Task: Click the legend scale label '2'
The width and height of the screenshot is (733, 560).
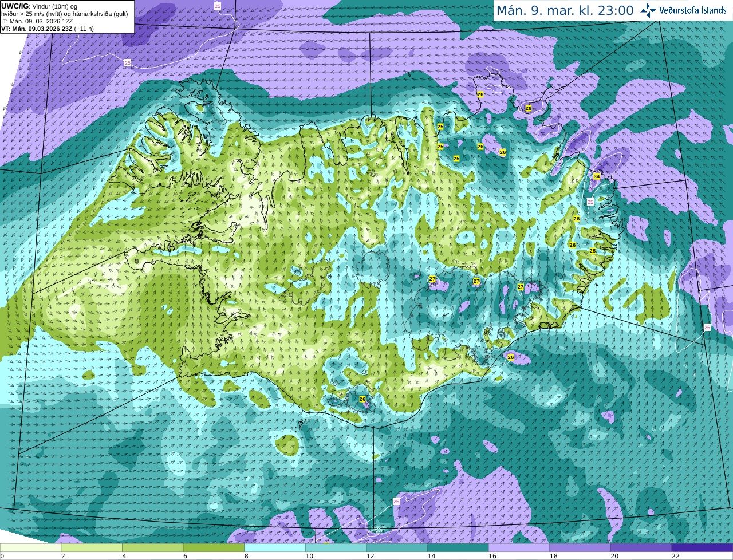Action: (63, 556)
